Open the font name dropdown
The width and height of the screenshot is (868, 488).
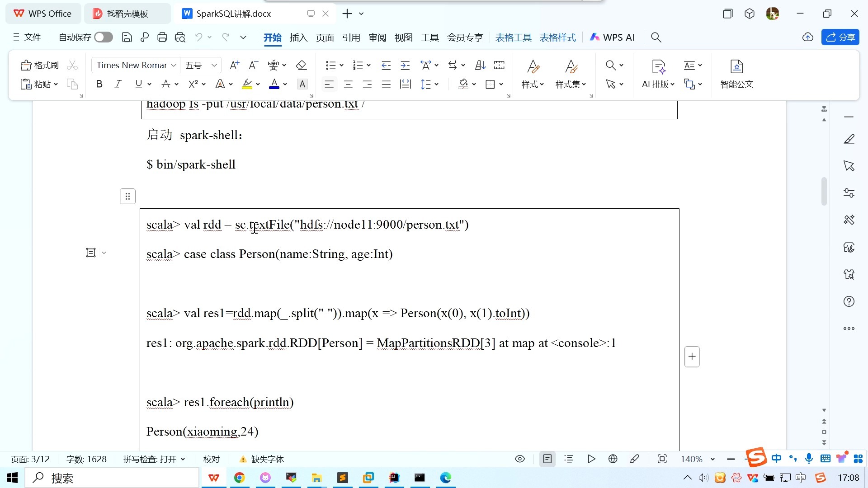[174, 65]
